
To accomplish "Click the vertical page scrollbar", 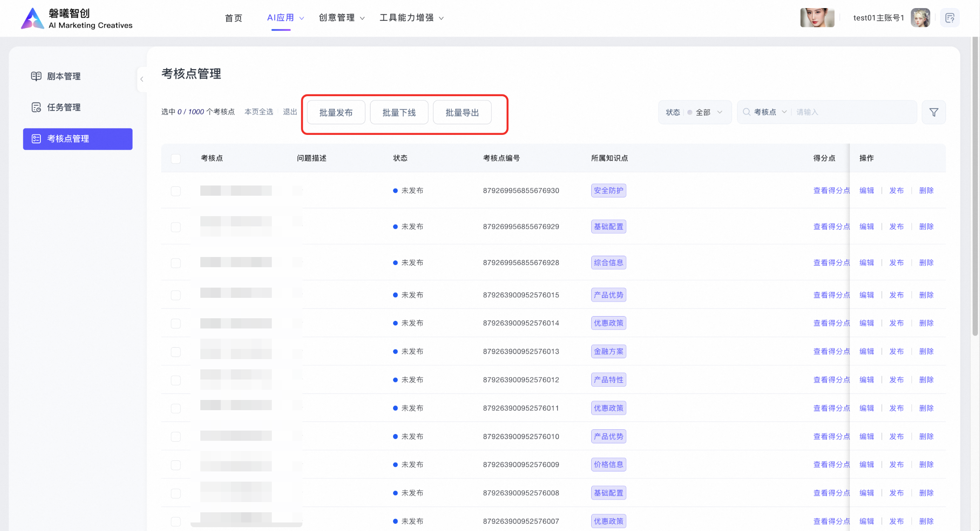I will click(x=975, y=186).
